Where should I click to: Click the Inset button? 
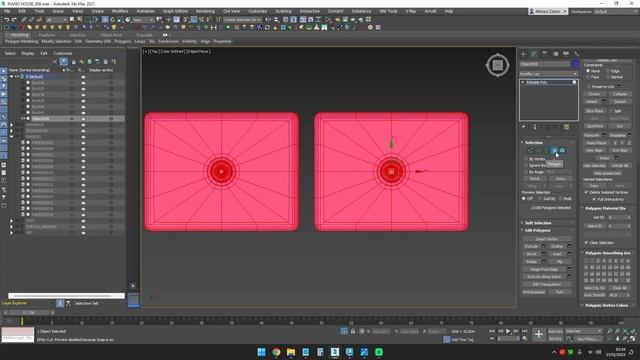pyautogui.click(x=557, y=254)
